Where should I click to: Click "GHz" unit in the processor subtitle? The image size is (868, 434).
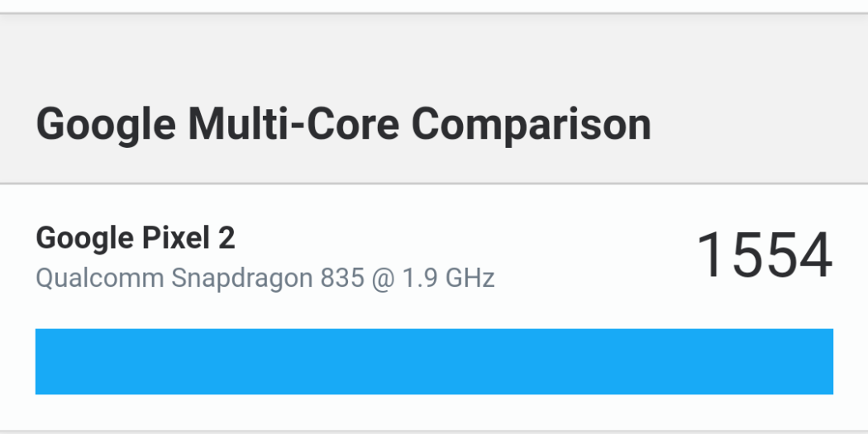[x=470, y=278]
